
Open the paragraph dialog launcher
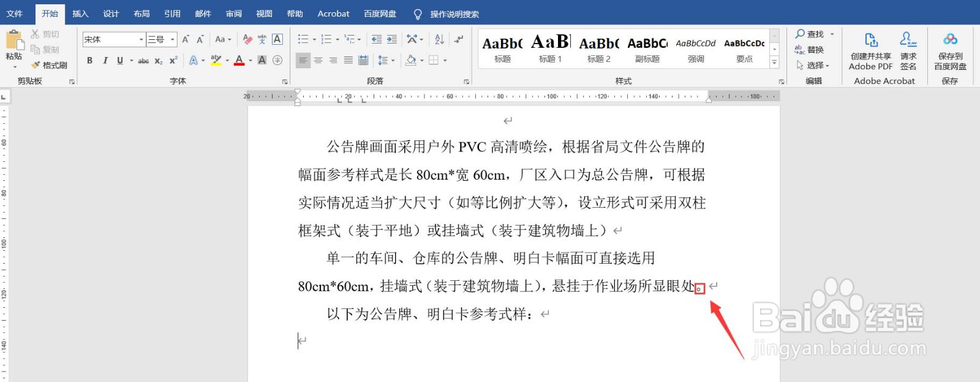[467, 82]
